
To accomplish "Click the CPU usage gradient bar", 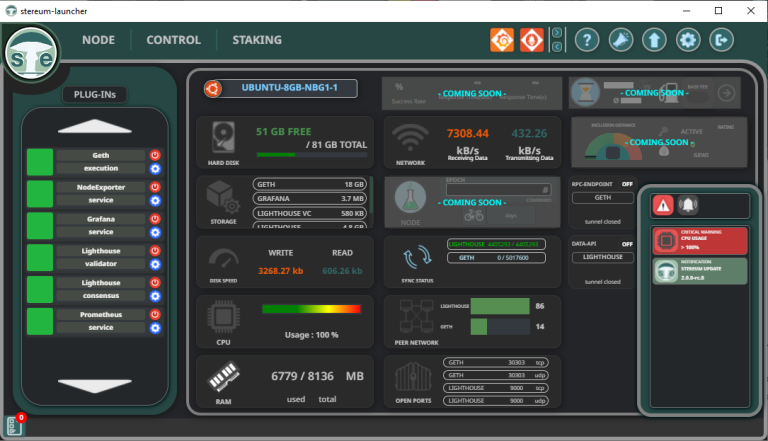I will point(312,309).
